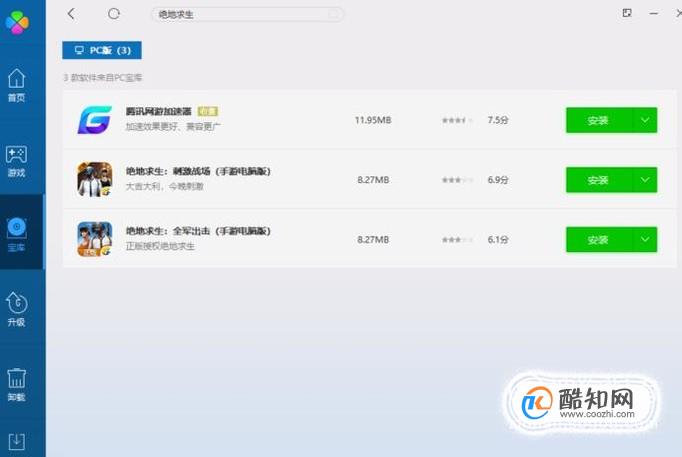This screenshot has width=682, height=457.
Task: Go to 首页 home in sidebar
Action: coord(17,85)
